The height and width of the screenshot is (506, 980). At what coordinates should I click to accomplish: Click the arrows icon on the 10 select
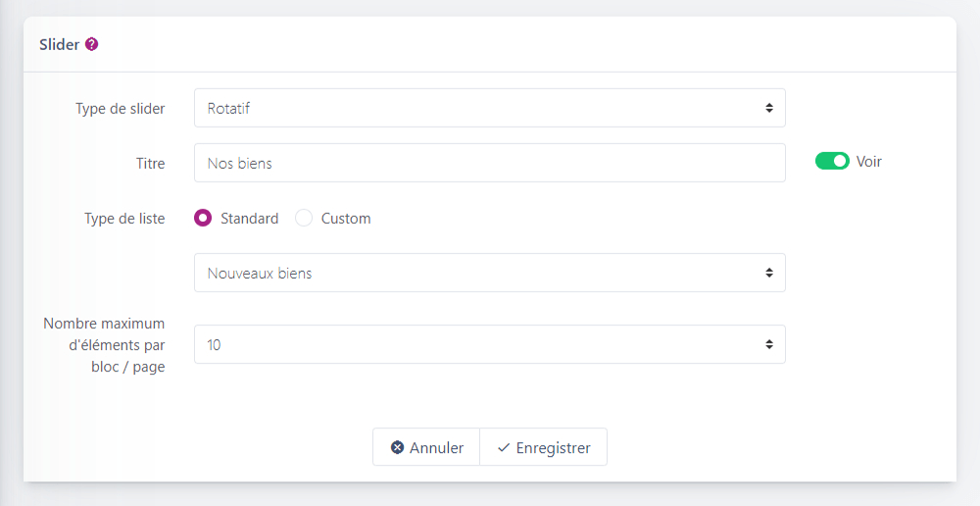point(769,344)
